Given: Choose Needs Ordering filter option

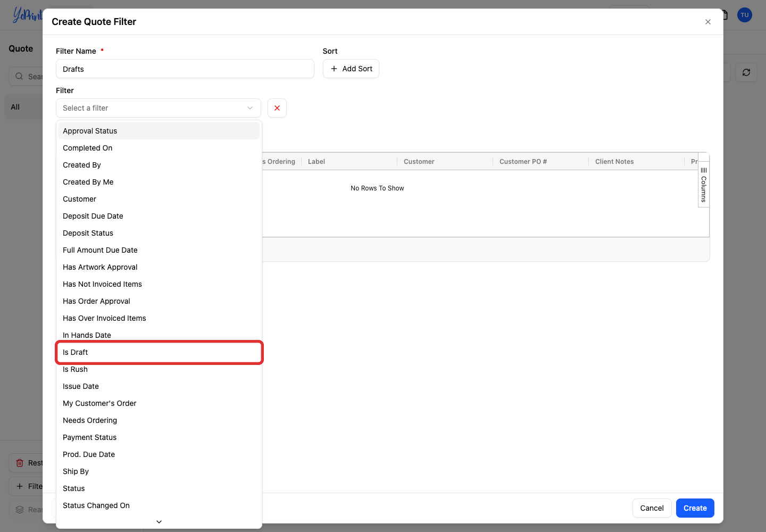Looking at the screenshot, I should (x=159, y=420).
